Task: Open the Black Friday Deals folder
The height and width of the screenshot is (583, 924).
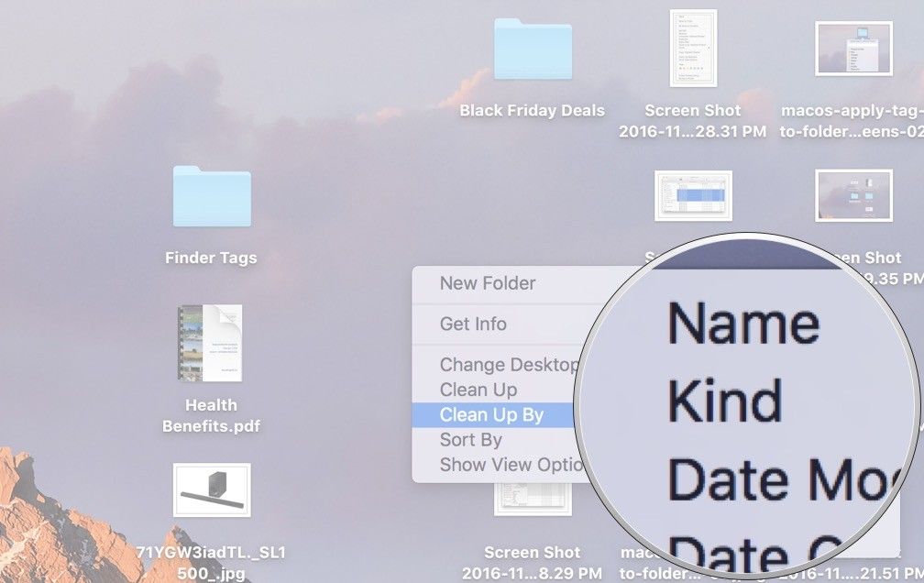Action: (533, 49)
